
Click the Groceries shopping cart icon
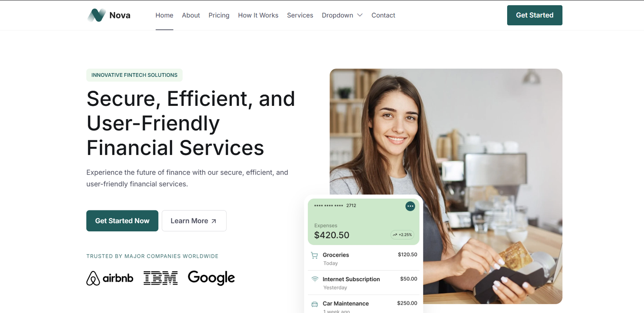coord(314,255)
